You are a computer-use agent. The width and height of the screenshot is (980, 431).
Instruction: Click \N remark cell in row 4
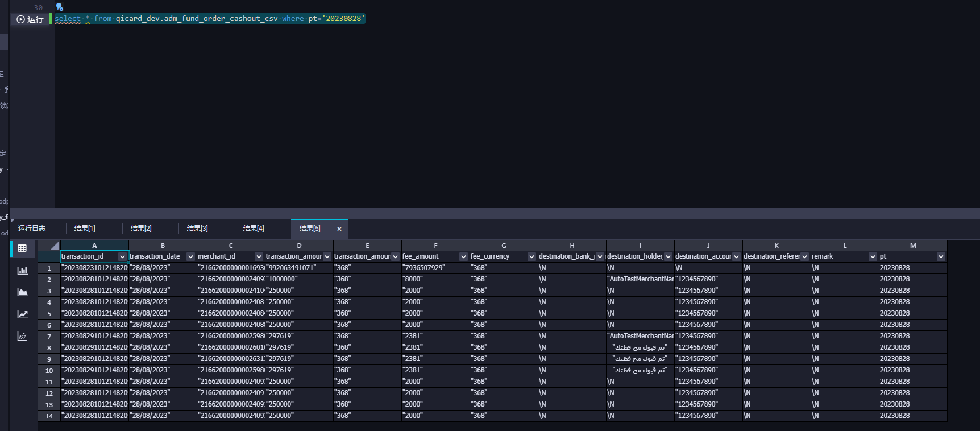coord(845,302)
